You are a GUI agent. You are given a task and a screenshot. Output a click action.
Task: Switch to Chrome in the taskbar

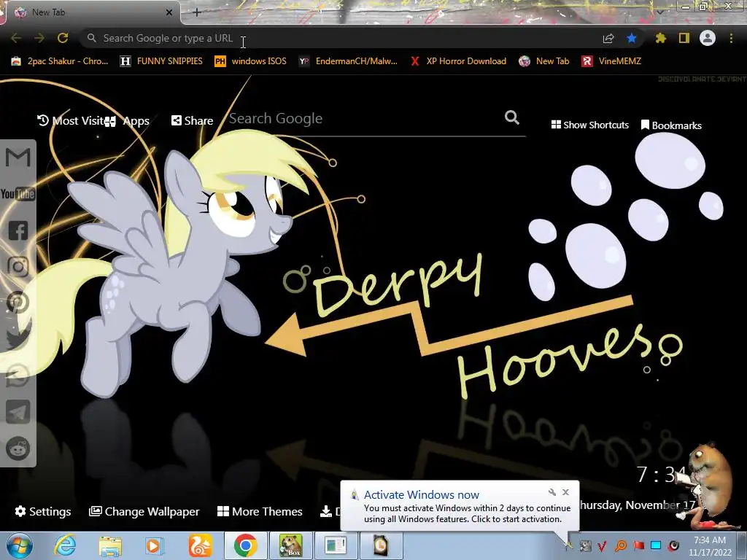[x=245, y=545]
